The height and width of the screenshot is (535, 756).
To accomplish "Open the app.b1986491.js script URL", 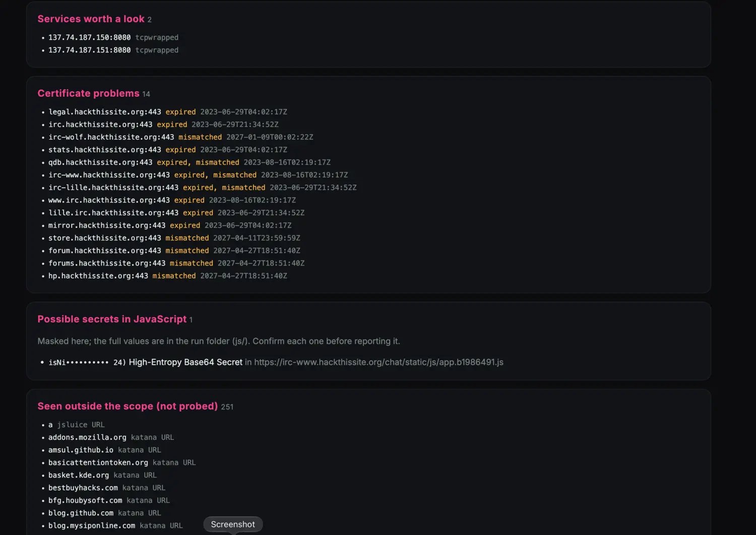I will (379, 362).
